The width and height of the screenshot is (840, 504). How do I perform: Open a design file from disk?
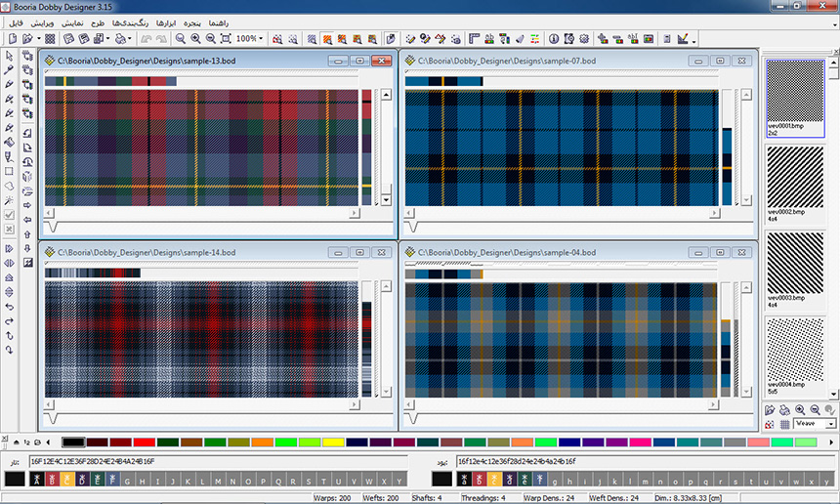point(26,38)
